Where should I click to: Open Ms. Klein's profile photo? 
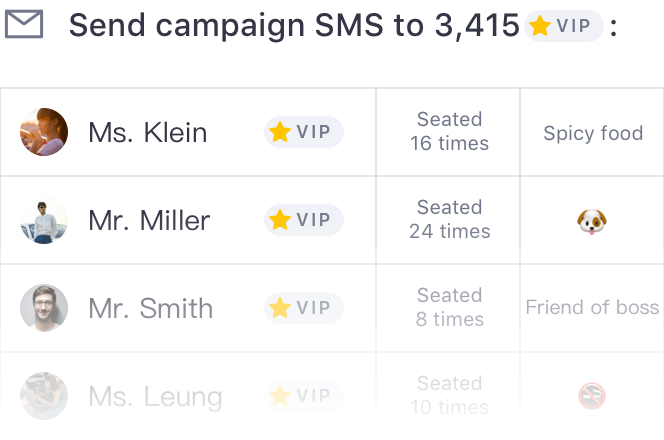coord(44,132)
